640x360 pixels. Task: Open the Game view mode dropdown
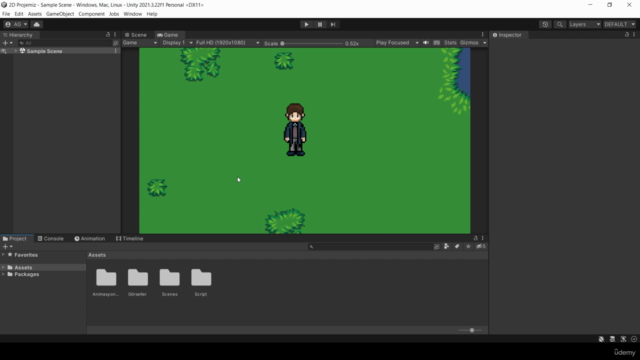coord(140,43)
